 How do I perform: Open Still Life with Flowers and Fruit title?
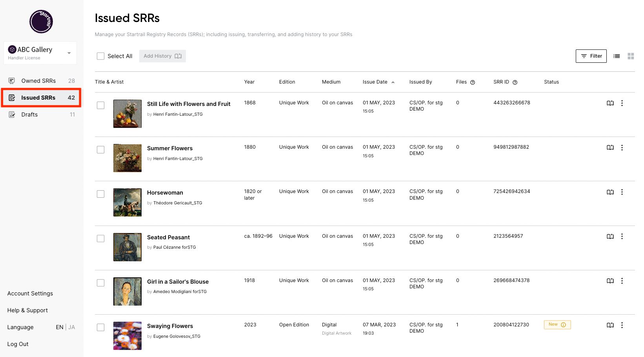(x=189, y=104)
